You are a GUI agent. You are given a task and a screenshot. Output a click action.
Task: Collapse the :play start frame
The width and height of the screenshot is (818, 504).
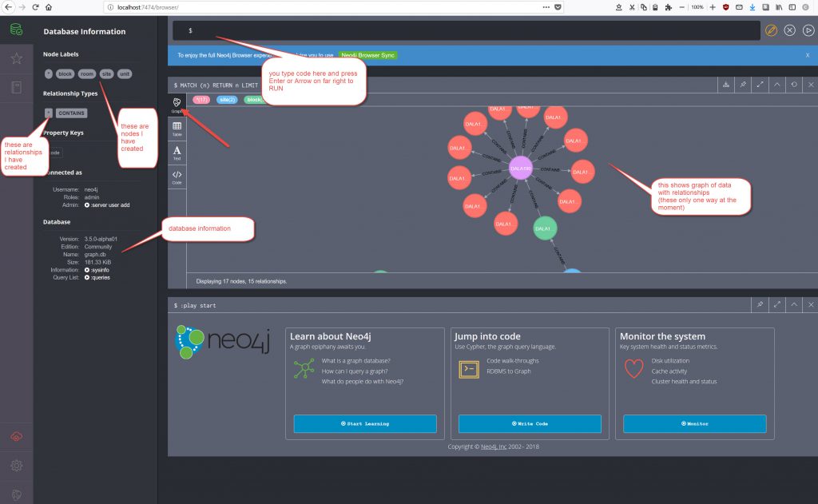pos(794,305)
